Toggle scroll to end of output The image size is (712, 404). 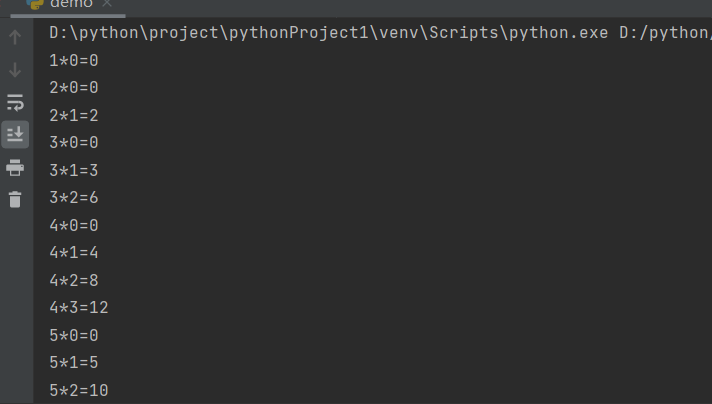click(x=15, y=133)
